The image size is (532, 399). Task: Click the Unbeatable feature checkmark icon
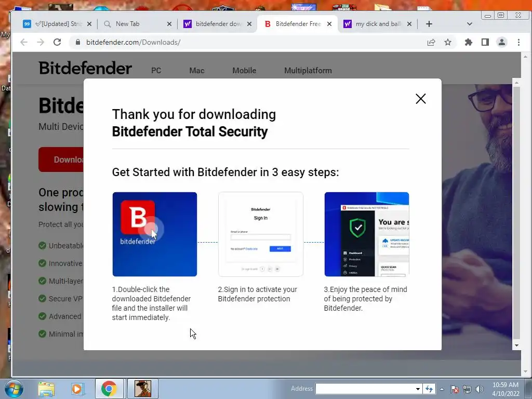click(x=43, y=245)
